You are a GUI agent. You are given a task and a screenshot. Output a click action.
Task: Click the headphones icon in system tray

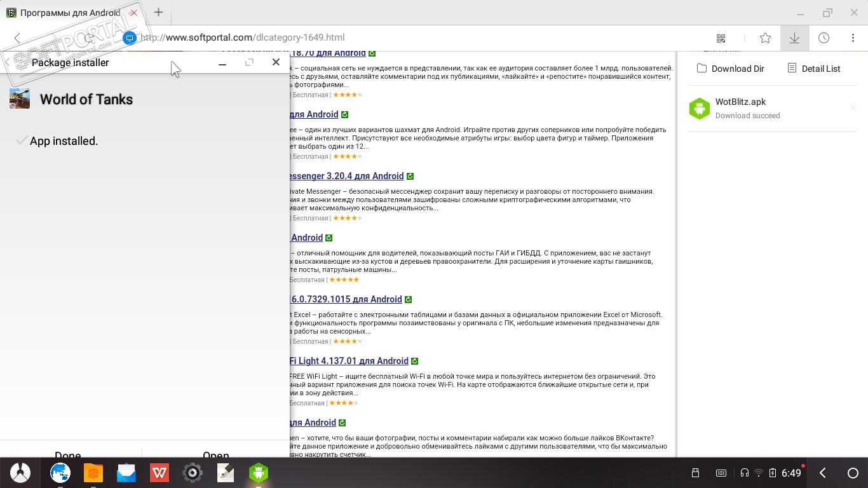(744, 473)
